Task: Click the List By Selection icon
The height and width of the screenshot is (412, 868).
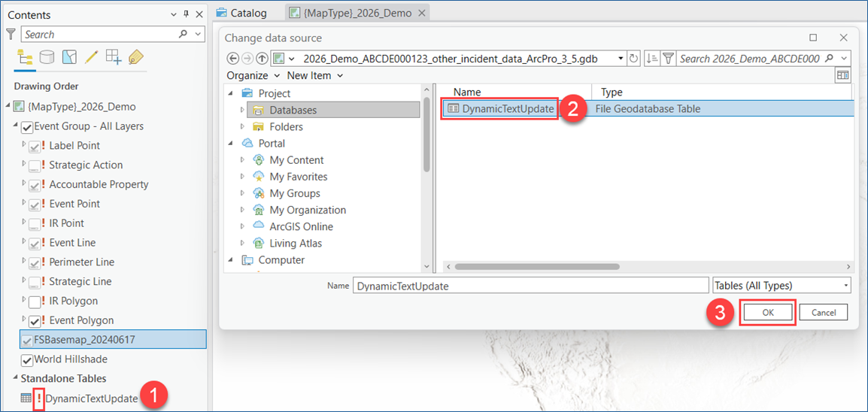Action: pyautogui.click(x=69, y=57)
